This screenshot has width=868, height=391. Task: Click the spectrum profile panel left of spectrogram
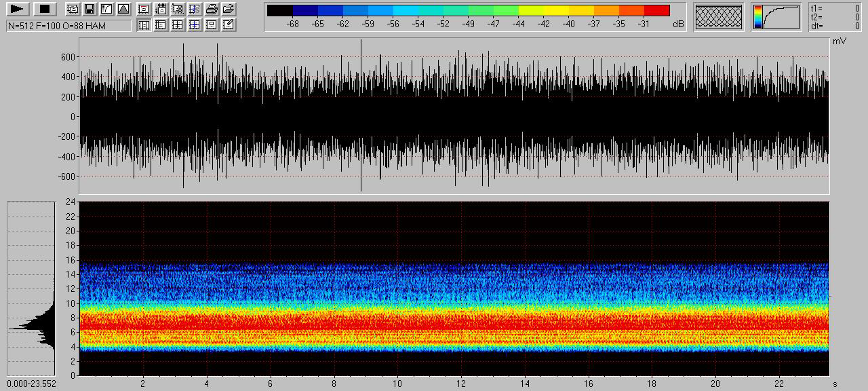pos(31,288)
